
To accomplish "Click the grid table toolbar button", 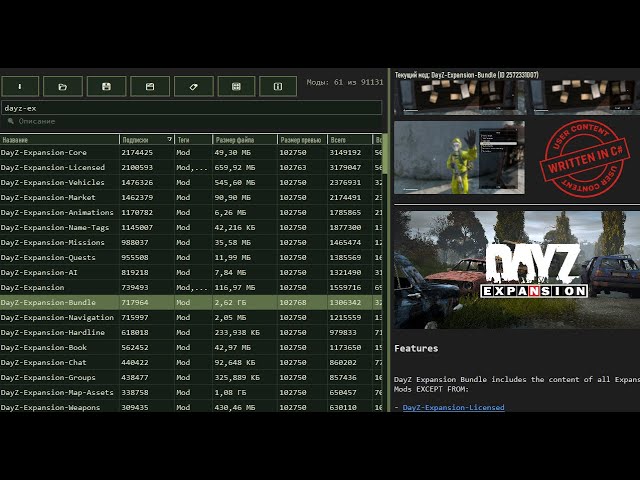I will point(236,87).
